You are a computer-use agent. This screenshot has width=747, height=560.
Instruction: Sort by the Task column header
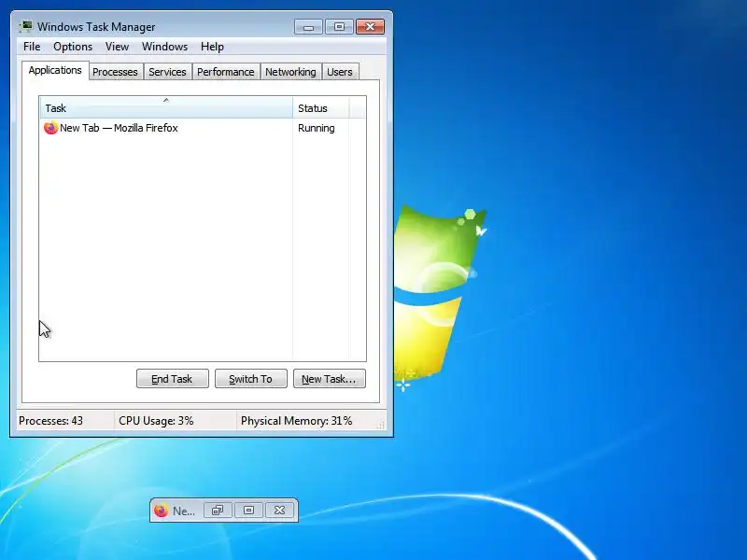pos(166,107)
